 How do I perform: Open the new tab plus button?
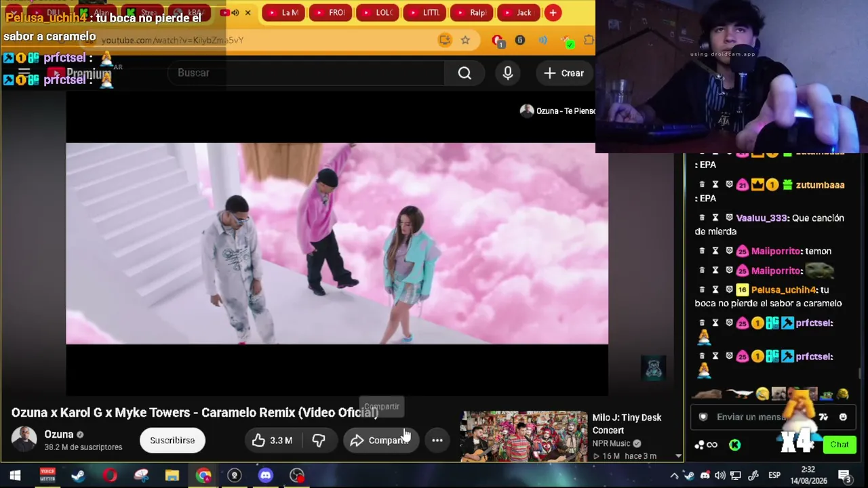[x=553, y=12]
